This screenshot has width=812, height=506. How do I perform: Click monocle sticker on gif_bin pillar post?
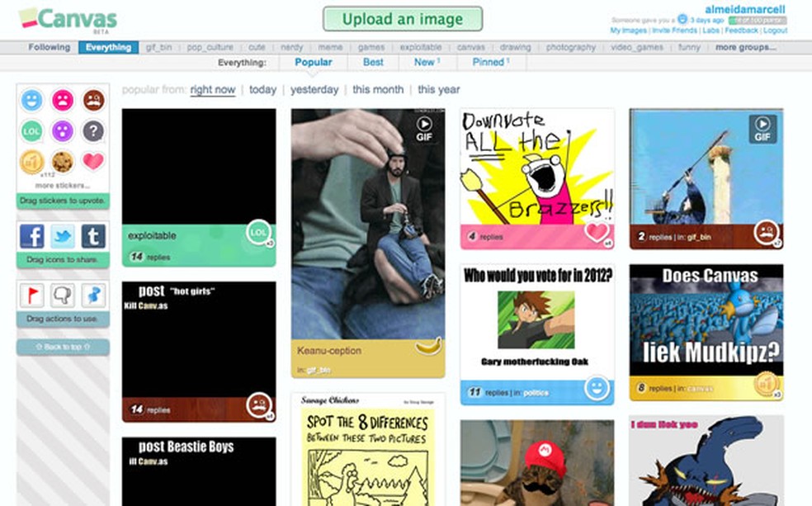tap(766, 233)
